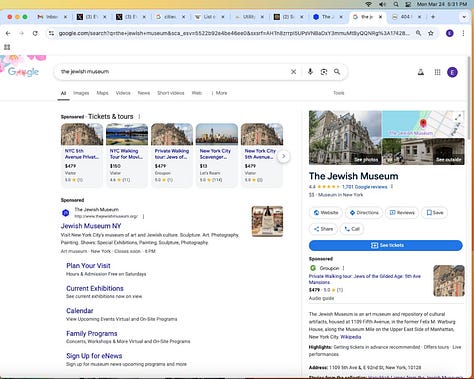This screenshot has width=474, height=379.
Task: Open the search Tools options
Action: pos(339,93)
